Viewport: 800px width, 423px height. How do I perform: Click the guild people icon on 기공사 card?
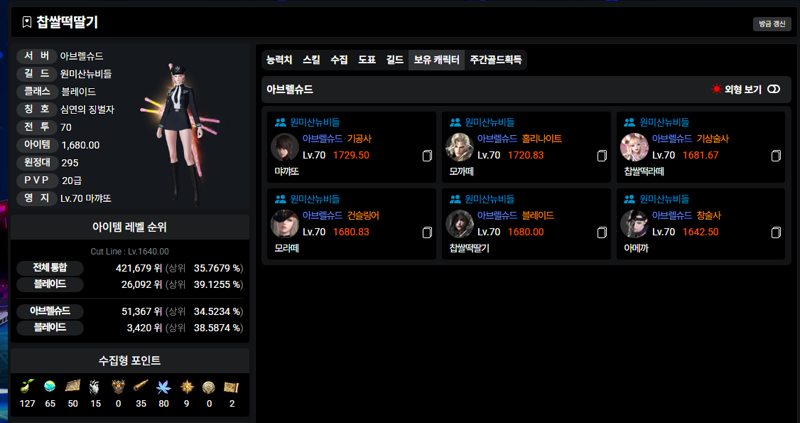281,122
